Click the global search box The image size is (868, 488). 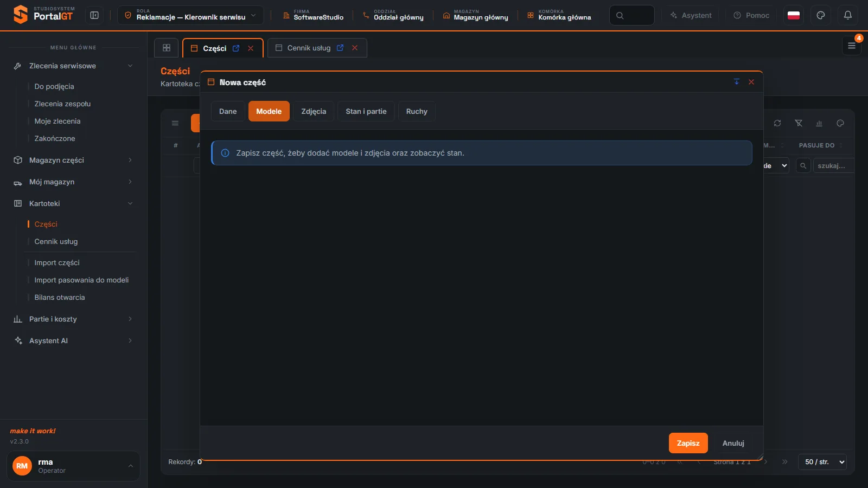coord(632,15)
